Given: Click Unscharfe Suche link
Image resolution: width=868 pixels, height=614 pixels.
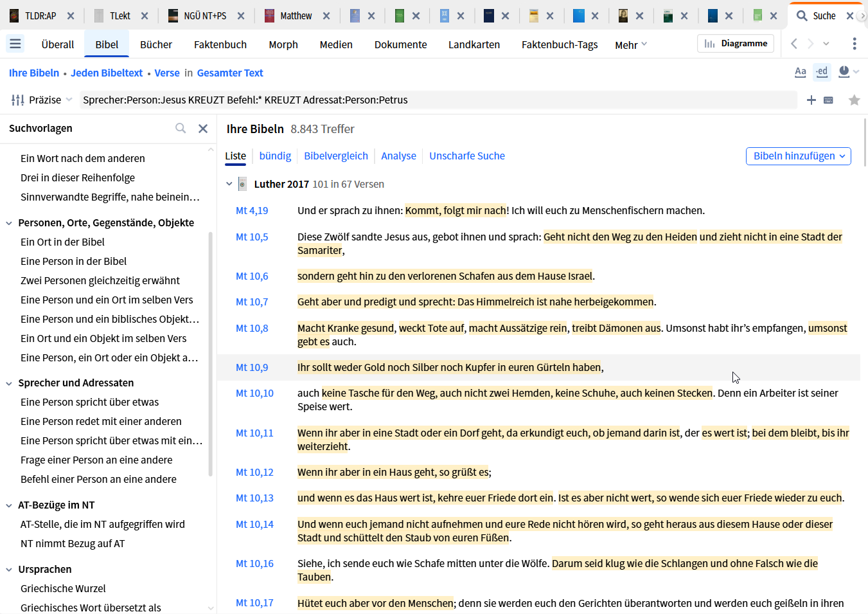Looking at the screenshot, I should [467, 156].
